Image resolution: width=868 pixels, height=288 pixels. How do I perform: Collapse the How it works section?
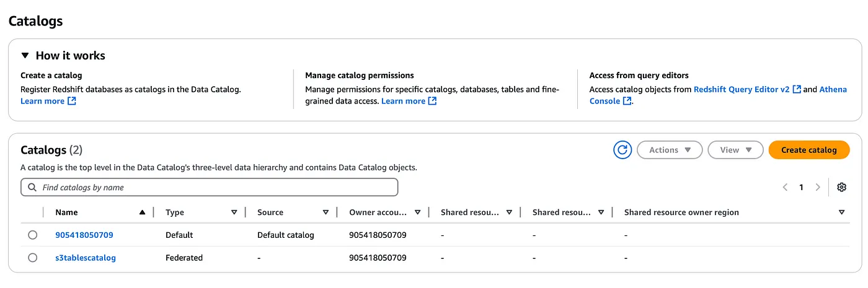[25, 56]
